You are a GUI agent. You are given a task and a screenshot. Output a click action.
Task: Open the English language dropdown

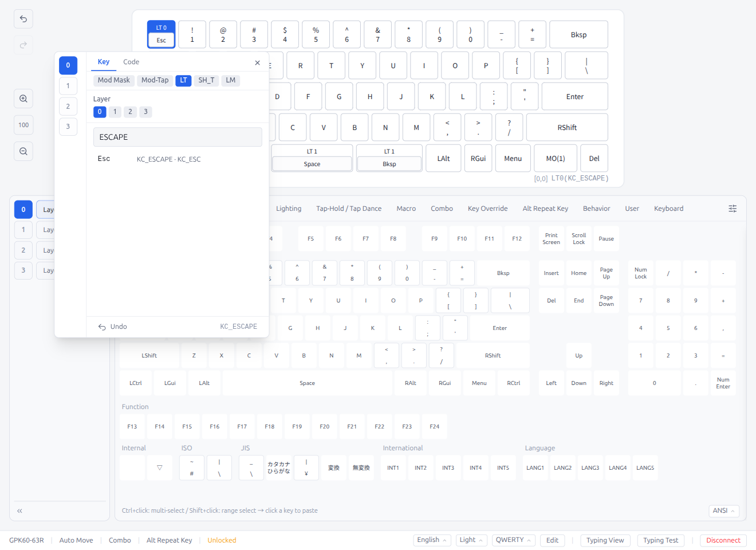tap(432, 540)
